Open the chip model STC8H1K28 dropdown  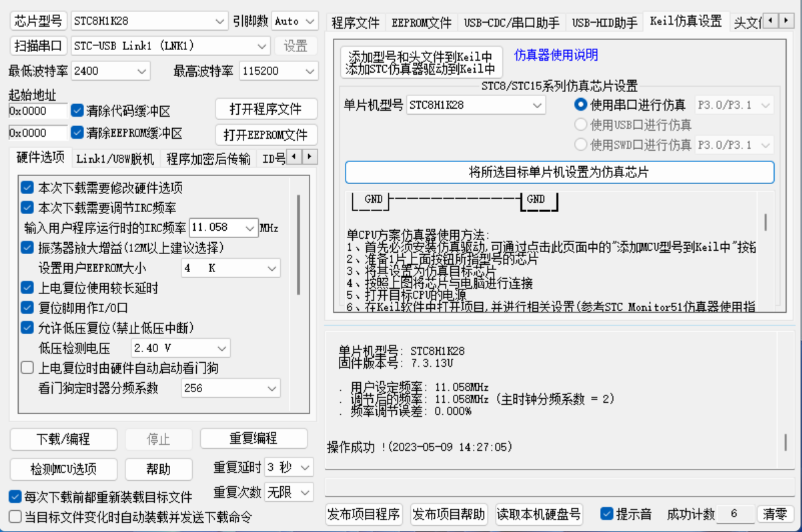(x=149, y=21)
